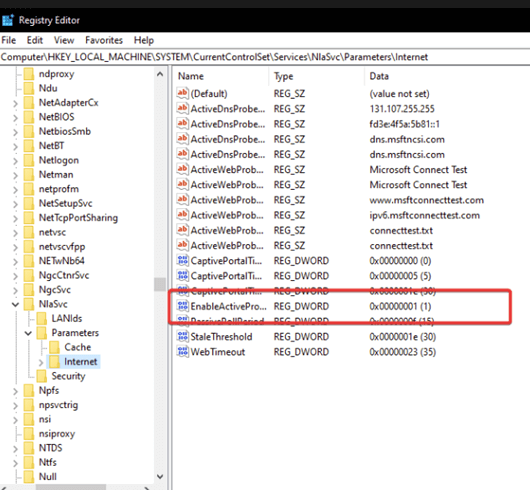Select the LANIds folder icon in tree

click(x=41, y=318)
